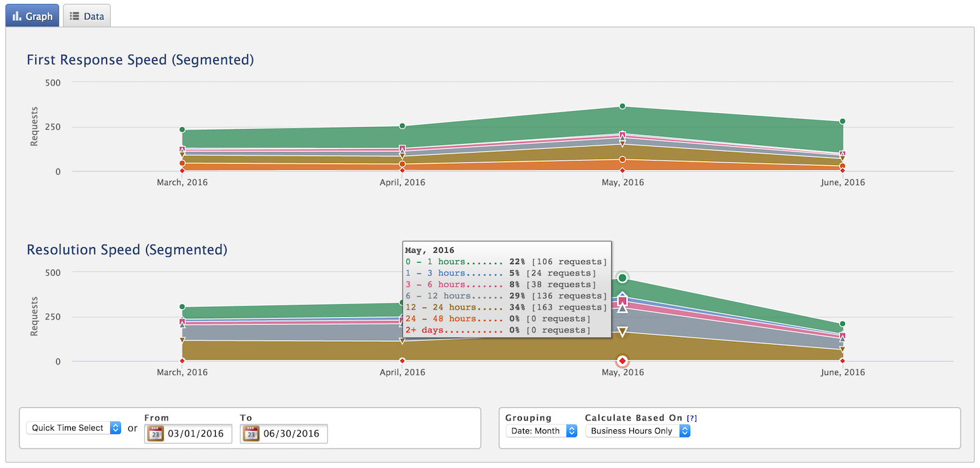Click brown triangle marker at March, Resolution Speed chart
Screen dimensions: 980x468
tap(182, 340)
